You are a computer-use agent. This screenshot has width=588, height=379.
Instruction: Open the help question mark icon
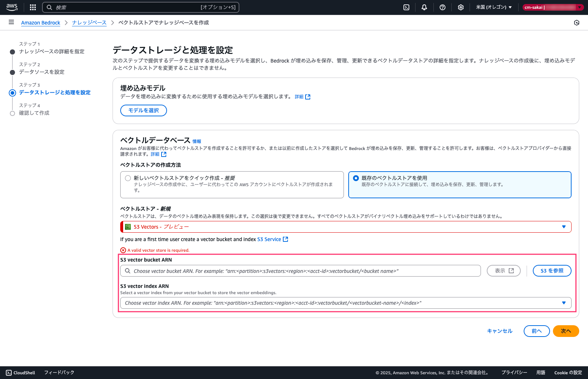(x=443, y=7)
